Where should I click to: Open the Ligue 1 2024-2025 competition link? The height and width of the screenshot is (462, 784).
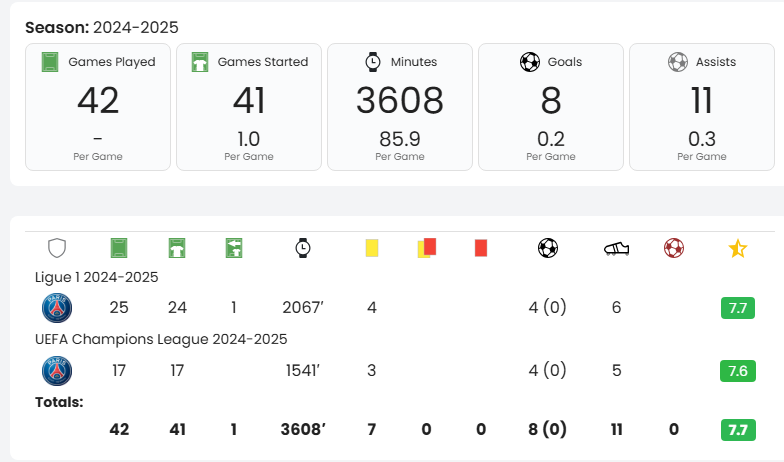(x=97, y=277)
